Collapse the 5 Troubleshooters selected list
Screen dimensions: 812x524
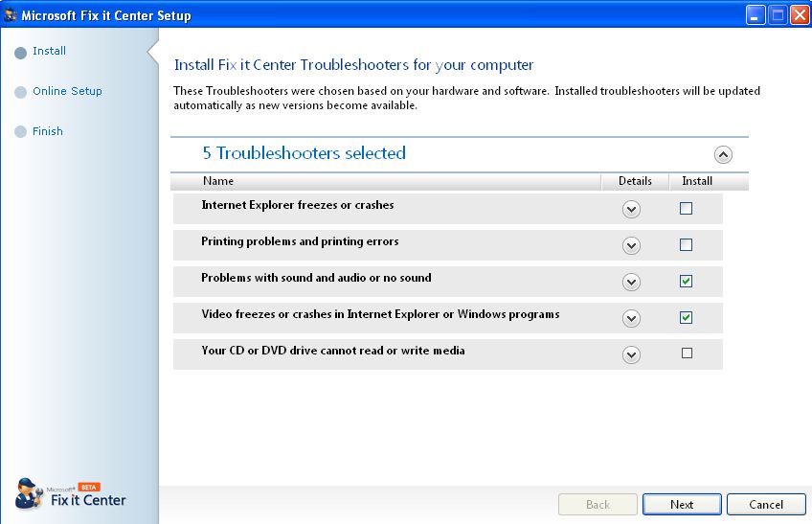click(x=723, y=154)
